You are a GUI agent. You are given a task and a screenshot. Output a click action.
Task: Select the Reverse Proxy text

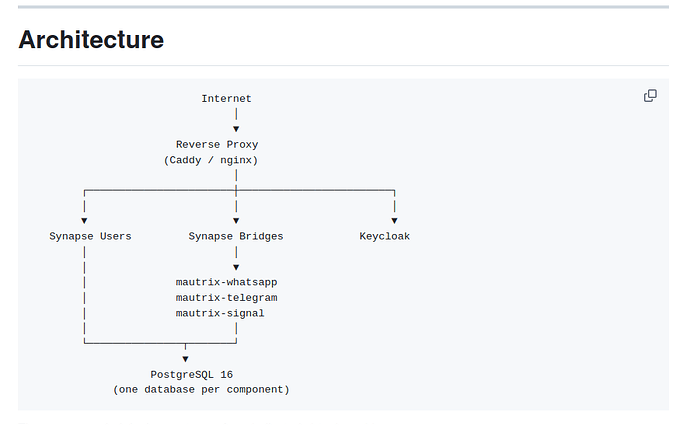pyautogui.click(x=217, y=144)
